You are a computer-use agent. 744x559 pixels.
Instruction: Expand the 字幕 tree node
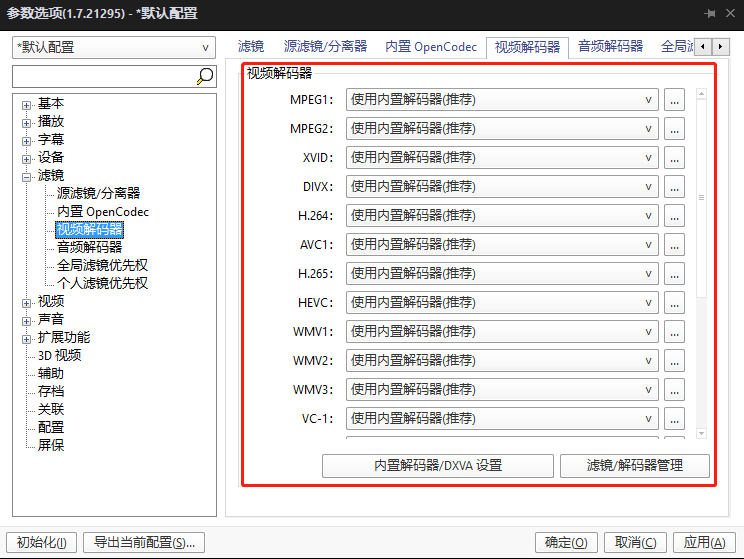[x=27, y=141]
